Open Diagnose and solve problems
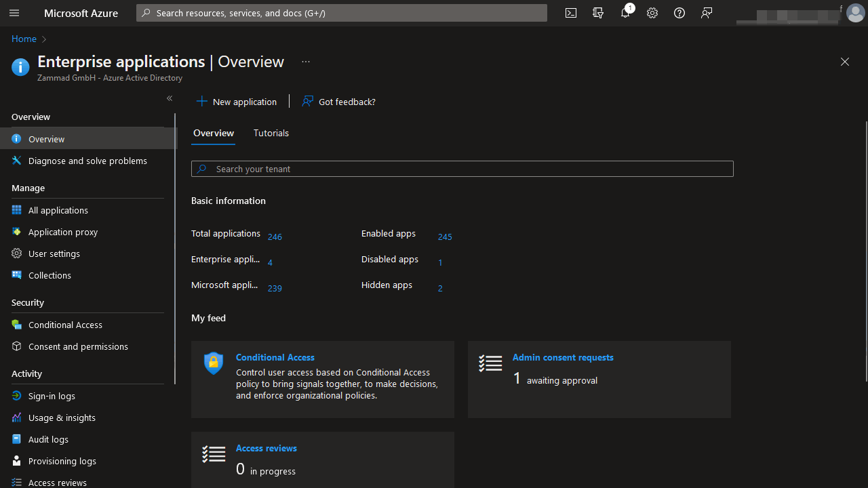This screenshot has width=868, height=488. (x=88, y=161)
